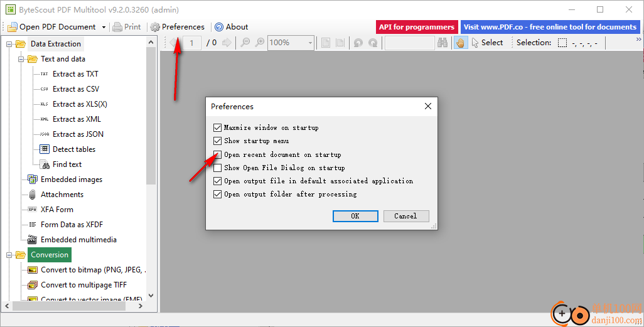
Task: Click the Convert to multipage TIFF icon
Action: coord(33,285)
